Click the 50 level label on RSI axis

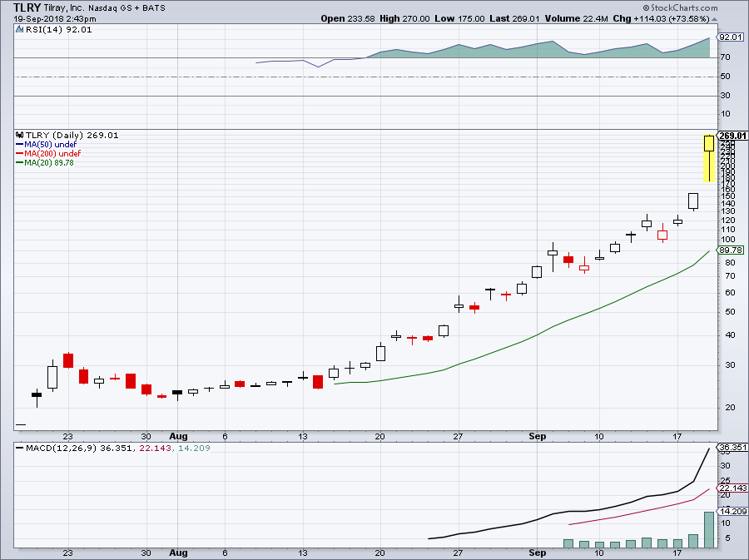pyautogui.click(x=725, y=77)
